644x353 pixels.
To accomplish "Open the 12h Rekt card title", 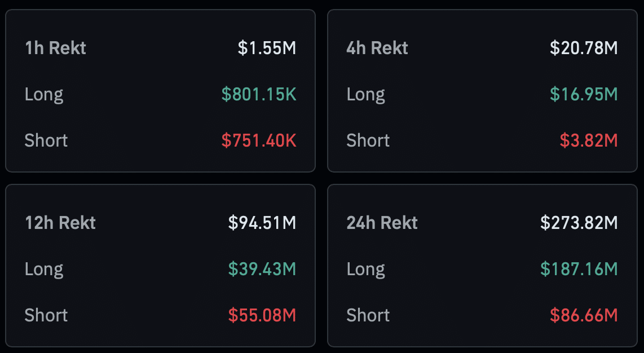I will (60, 223).
